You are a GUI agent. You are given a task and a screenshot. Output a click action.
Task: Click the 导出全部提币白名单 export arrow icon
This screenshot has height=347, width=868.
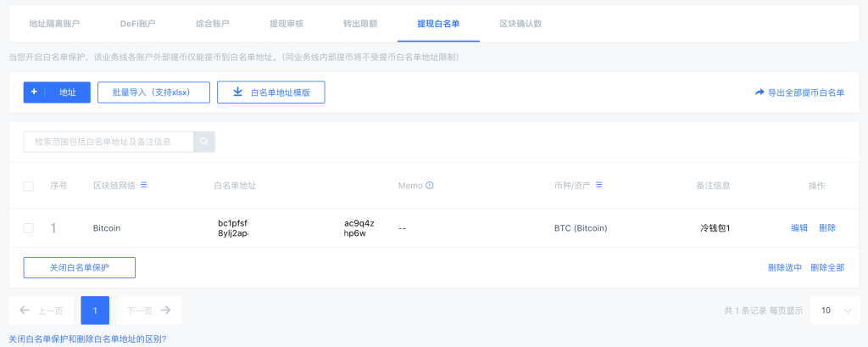(x=759, y=92)
